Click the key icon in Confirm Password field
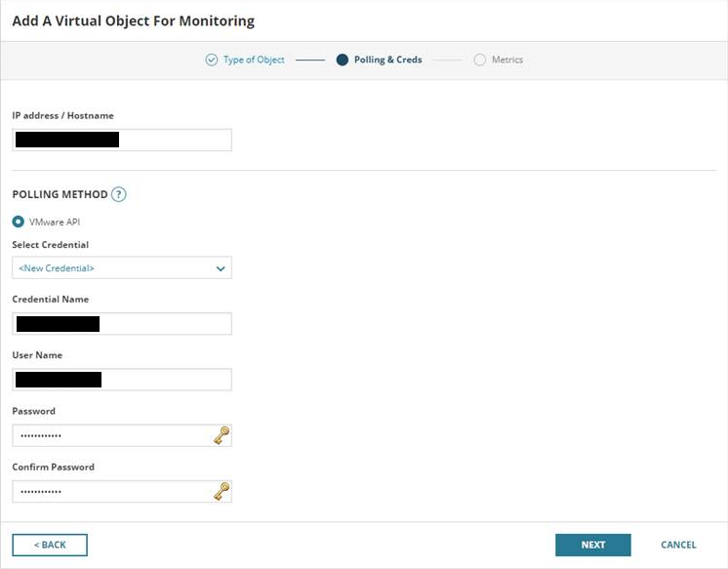Image resolution: width=728 pixels, height=569 pixels. 222,491
